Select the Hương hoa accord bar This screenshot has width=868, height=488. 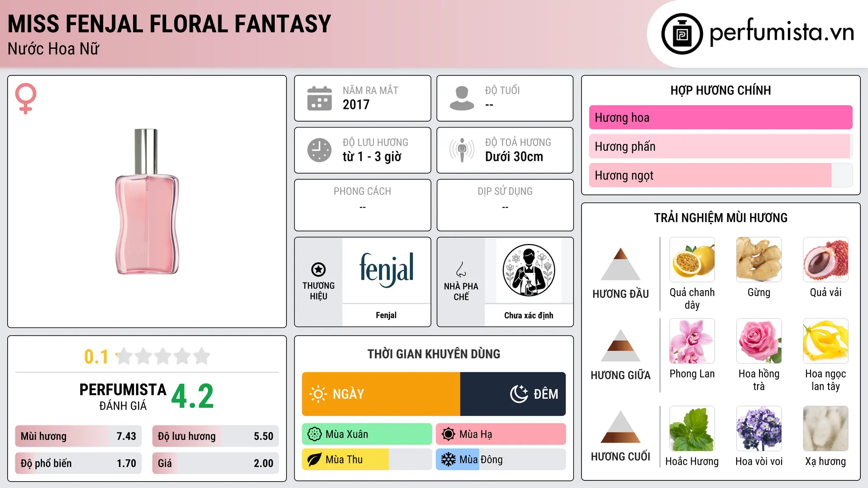pyautogui.click(x=721, y=117)
